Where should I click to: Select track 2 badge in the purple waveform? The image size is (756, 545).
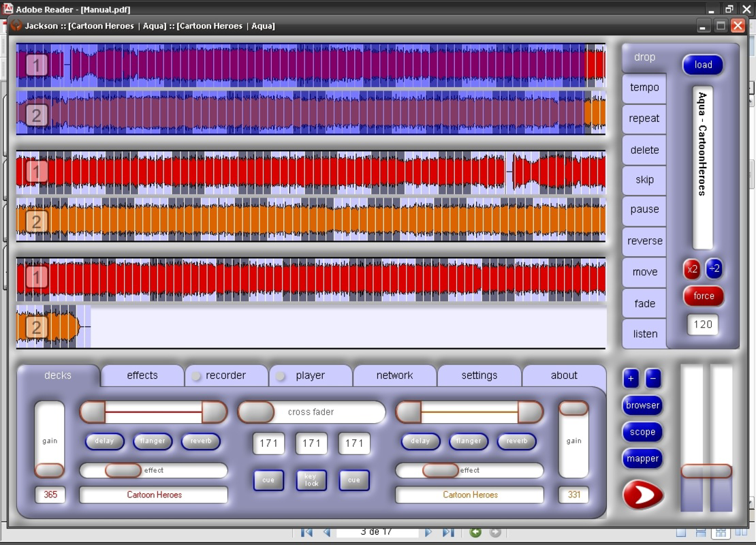pyautogui.click(x=37, y=115)
